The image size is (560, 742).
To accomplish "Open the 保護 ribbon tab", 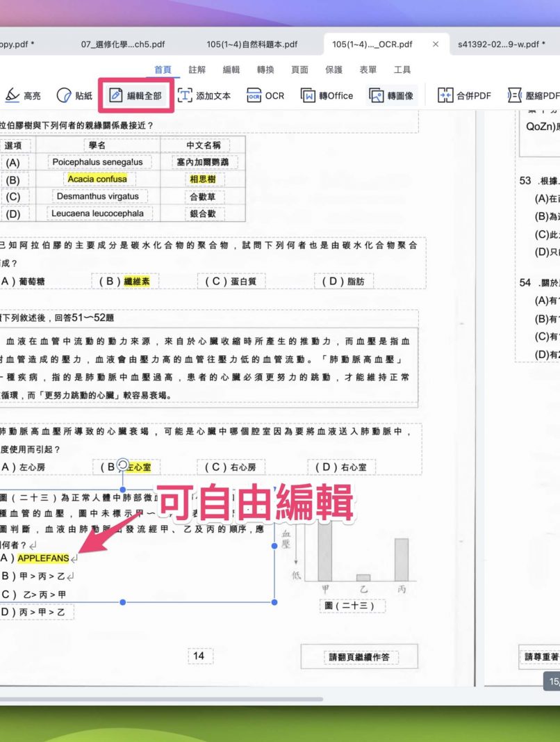I will click(333, 70).
